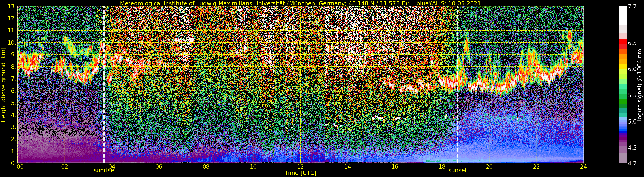Click the y-axis tick label '13.'
The width and height of the screenshot is (644, 177).
pyautogui.click(x=12, y=6)
